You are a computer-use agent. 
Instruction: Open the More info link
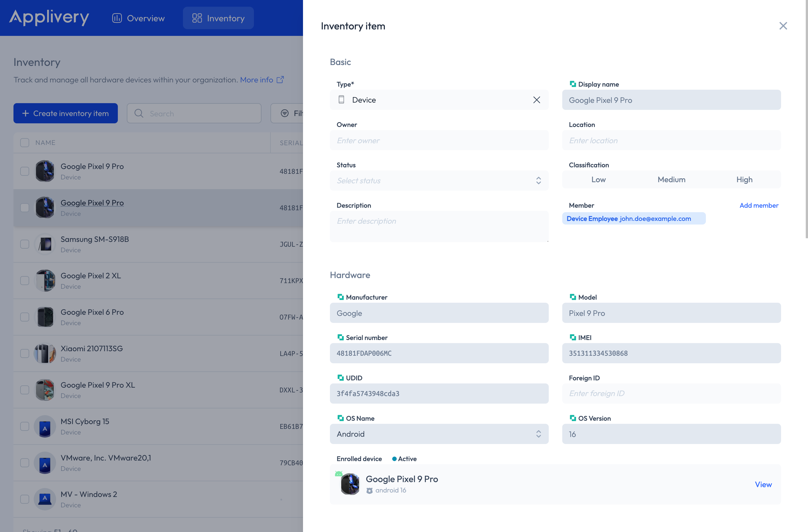coord(257,80)
